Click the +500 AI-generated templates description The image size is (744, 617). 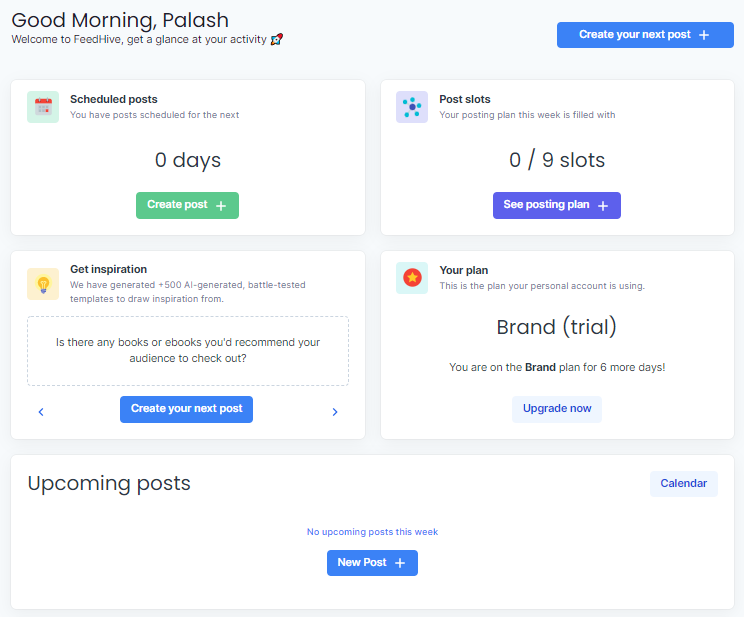point(188,292)
